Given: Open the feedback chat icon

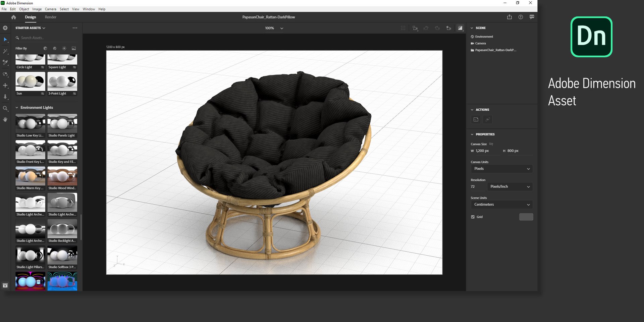Looking at the screenshot, I should tap(532, 17).
